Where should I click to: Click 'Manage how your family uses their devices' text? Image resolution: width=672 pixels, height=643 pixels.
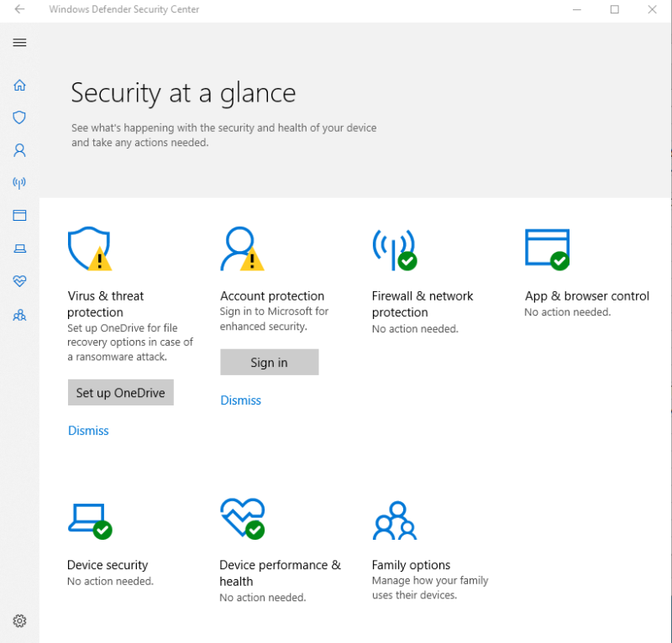click(x=430, y=588)
